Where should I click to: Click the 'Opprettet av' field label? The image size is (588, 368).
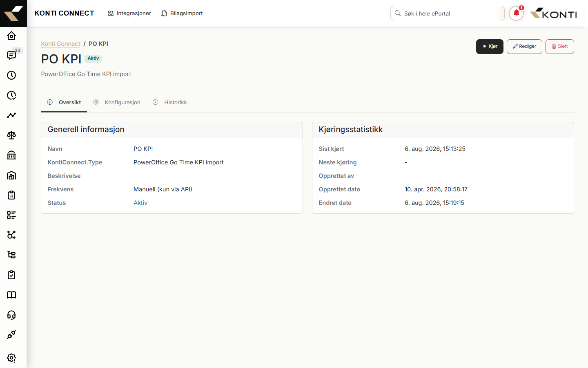(336, 176)
